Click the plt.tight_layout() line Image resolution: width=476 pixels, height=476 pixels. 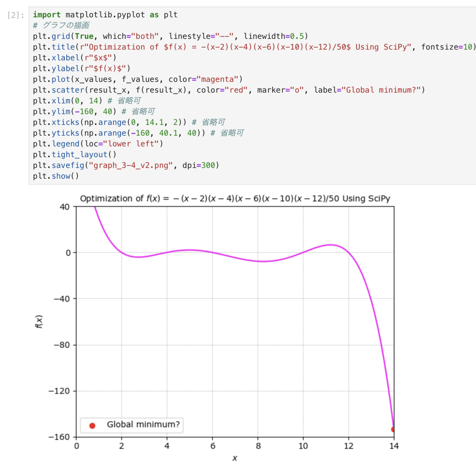[75, 154]
